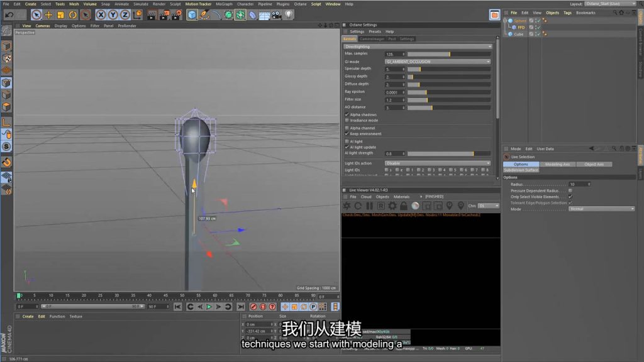The width and height of the screenshot is (644, 362).
Task: Open Live Viewer settings gear icon
Action: click(x=392, y=206)
